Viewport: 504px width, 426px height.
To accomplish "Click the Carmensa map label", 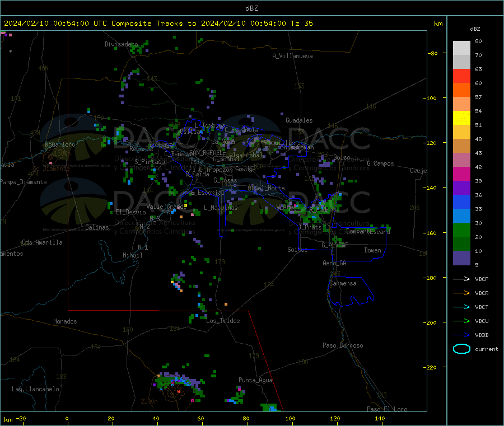I will click(343, 284).
